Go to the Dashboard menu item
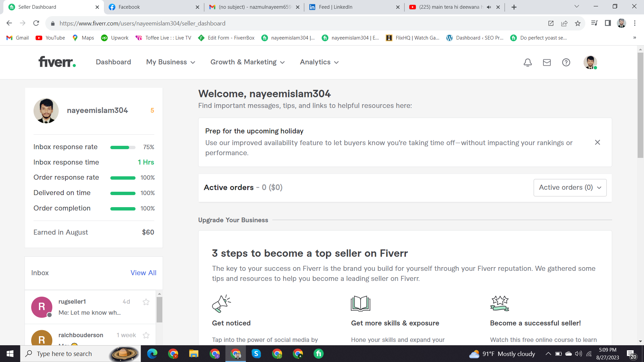 113,62
